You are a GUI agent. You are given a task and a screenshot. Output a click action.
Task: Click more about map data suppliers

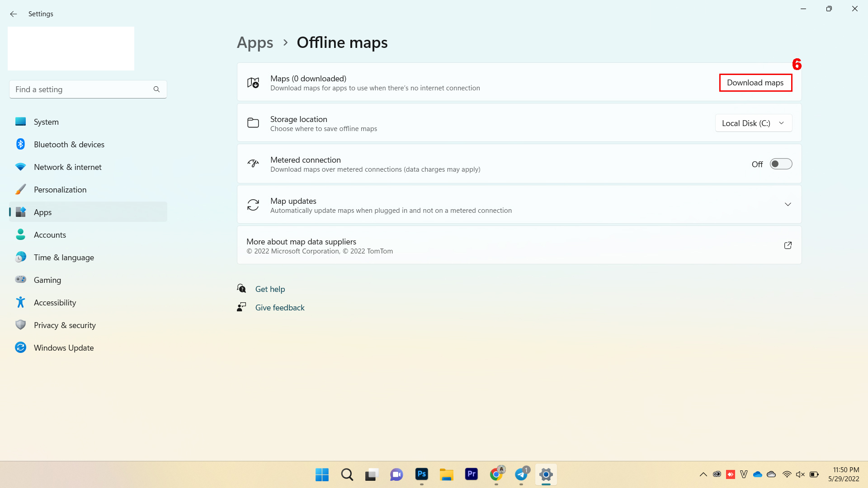coord(519,245)
